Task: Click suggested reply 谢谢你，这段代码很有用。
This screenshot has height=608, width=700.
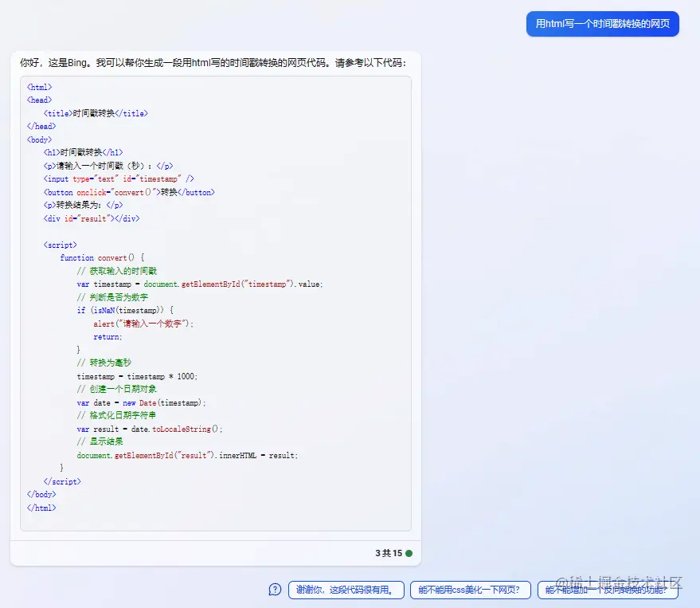Action: [x=346, y=590]
